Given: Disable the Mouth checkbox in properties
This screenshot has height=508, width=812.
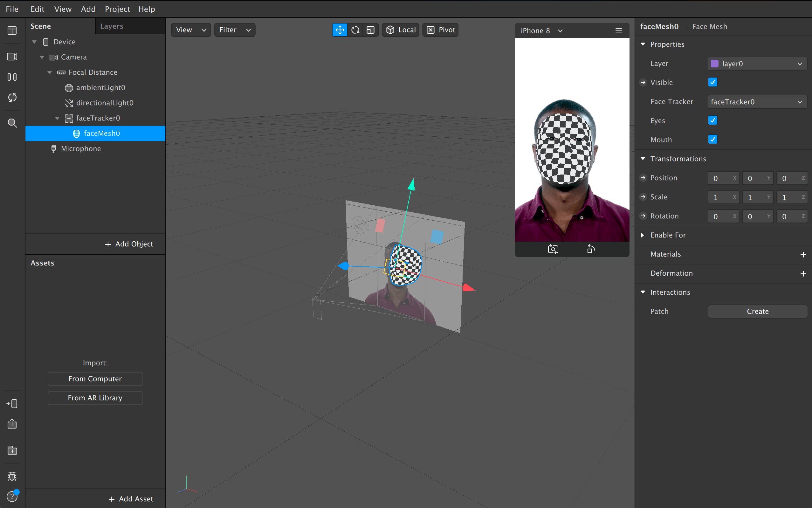Looking at the screenshot, I should pyautogui.click(x=712, y=139).
